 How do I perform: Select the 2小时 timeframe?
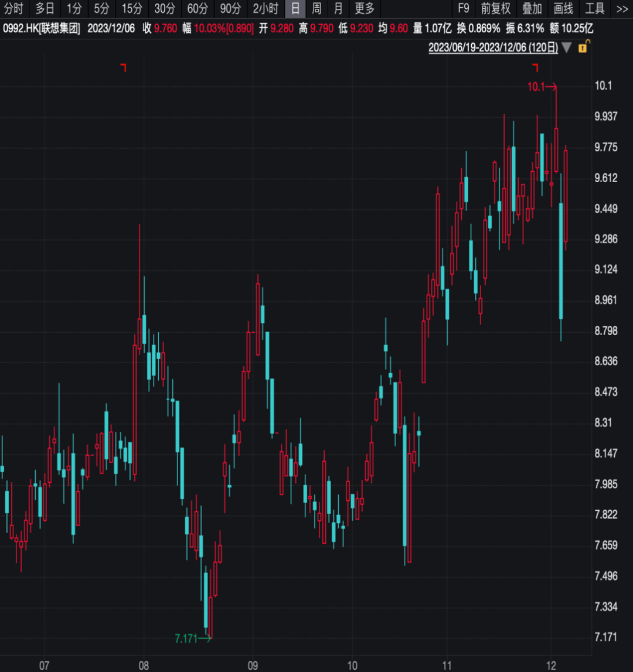265,9
